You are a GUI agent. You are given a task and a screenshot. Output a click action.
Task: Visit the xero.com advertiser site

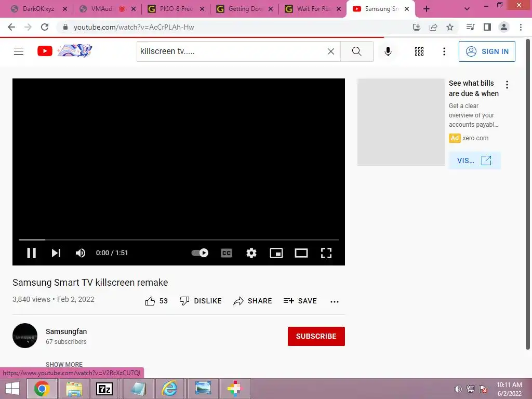[474, 161]
